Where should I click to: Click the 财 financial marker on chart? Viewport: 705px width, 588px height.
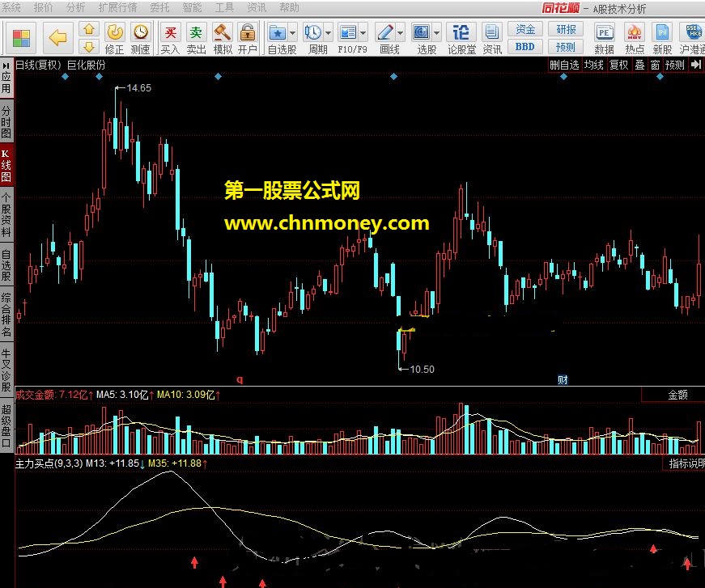tap(563, 380)
